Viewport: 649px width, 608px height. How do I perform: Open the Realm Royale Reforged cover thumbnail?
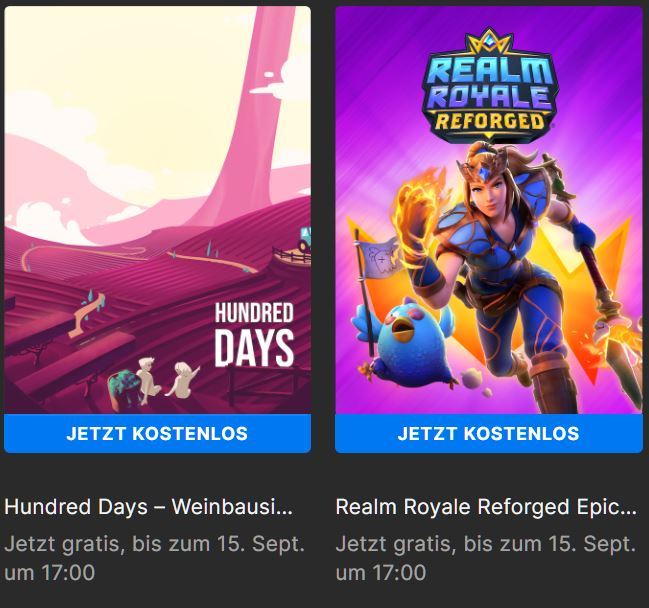489,210
